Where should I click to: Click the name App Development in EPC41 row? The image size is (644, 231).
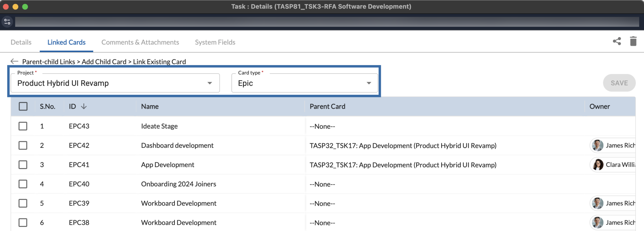[168, 165]
